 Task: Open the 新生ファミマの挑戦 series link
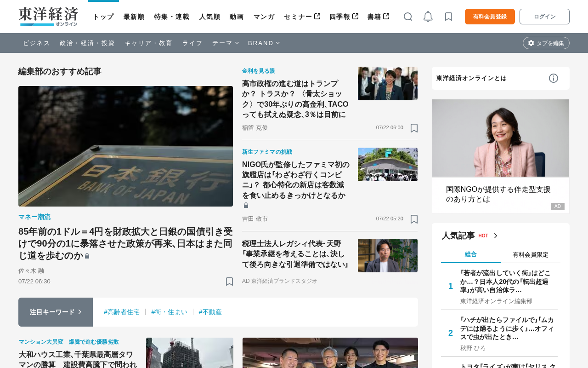click(x=267, y=152)
